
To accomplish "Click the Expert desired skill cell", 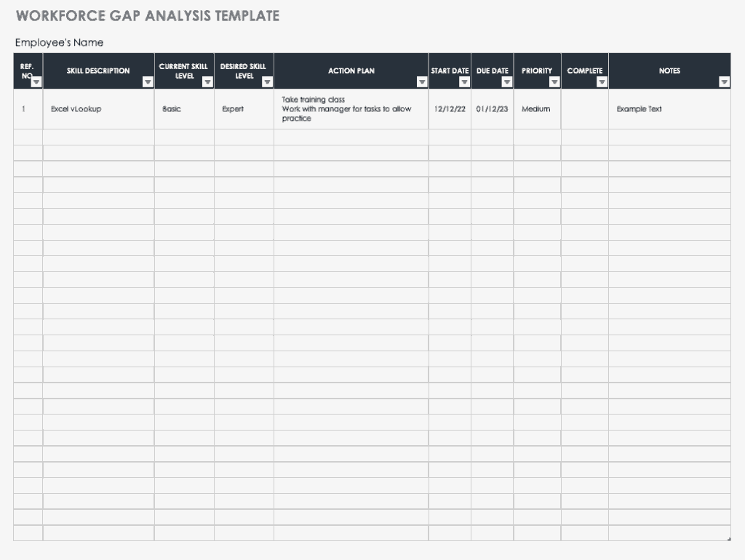I will 244,109.
